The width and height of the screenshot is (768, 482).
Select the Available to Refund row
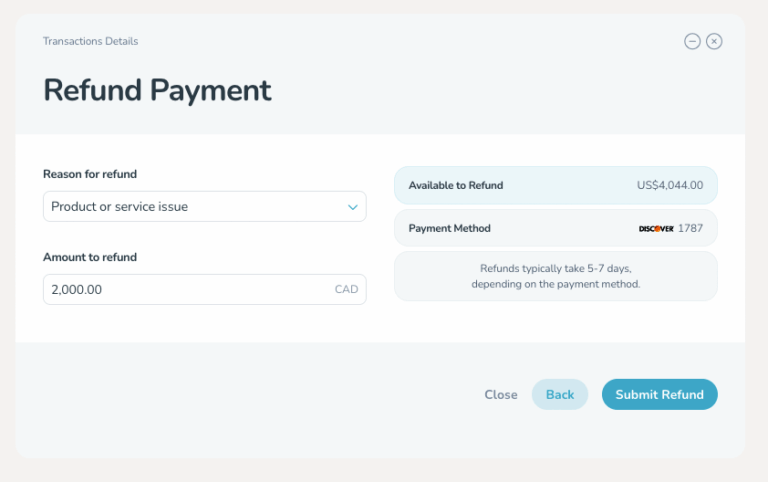point(556,185)
